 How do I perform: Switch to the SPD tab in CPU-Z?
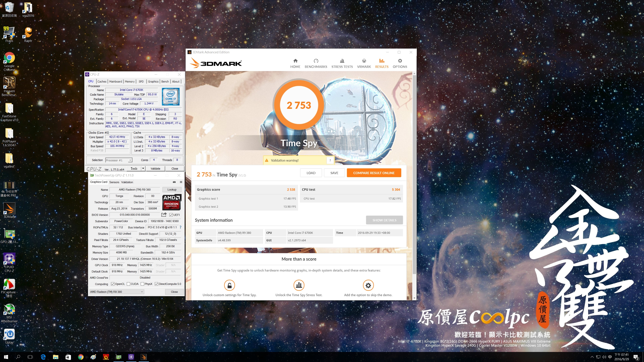pos(141,81)
